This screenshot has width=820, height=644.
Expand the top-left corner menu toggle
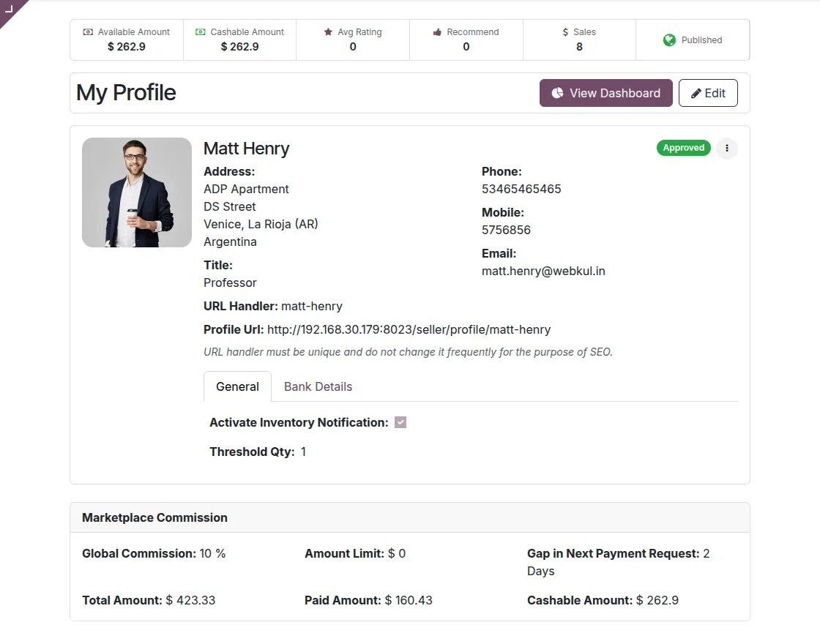point(10,9)
